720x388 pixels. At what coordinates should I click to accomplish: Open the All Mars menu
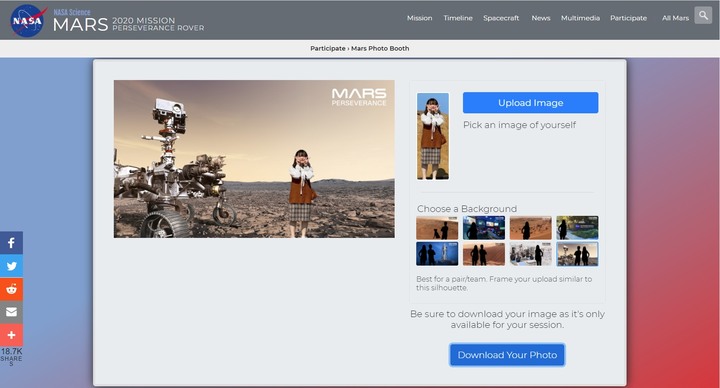[x=675, y=18]
